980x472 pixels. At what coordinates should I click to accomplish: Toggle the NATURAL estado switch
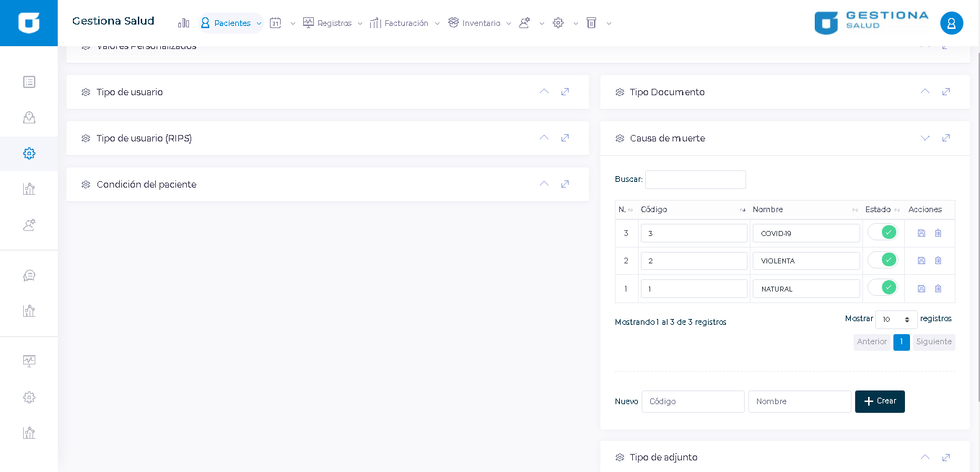(882, 287)
